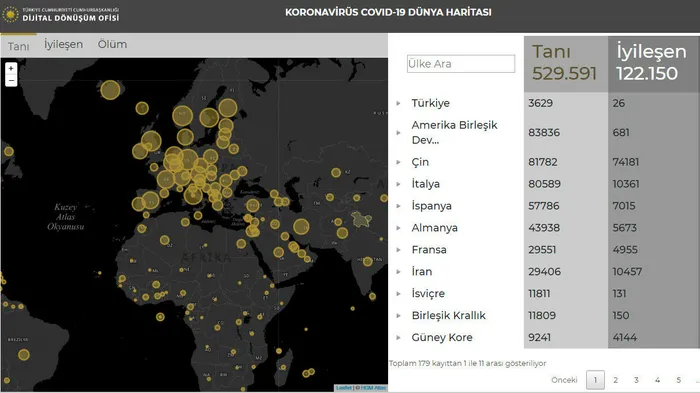This screenshot has height=393, width=700.
Task: Click the Çin recovered value 74181
Action: [x=625, y=162]
